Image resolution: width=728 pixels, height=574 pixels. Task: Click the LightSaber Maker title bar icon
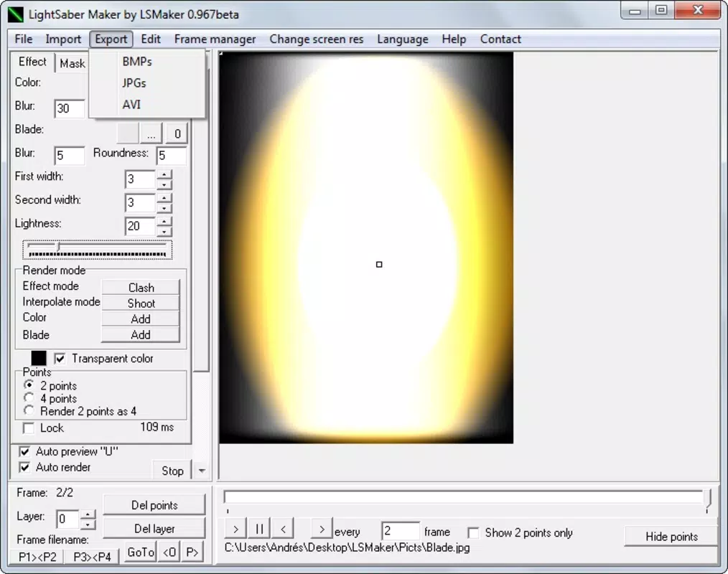pyautogui.click(x=15, y=14)
